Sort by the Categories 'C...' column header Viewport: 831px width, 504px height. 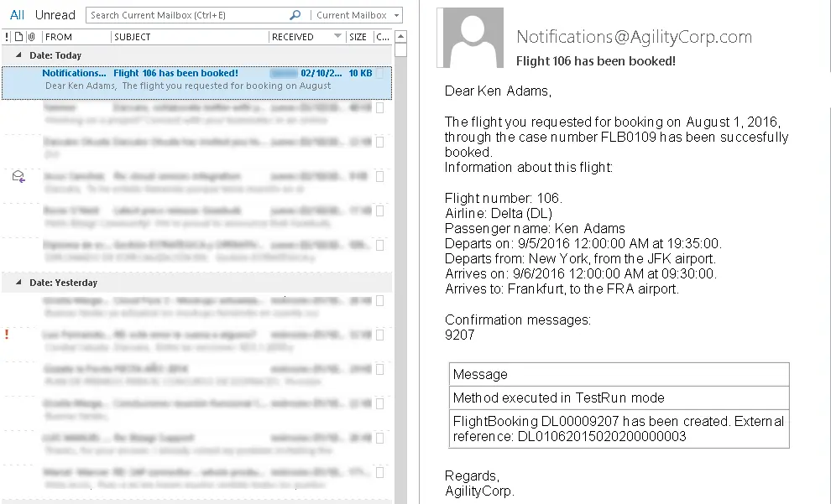coord(383,37)
